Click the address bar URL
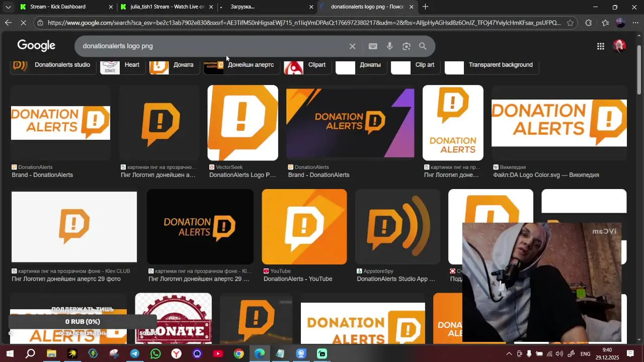 [x=304, y=23]
